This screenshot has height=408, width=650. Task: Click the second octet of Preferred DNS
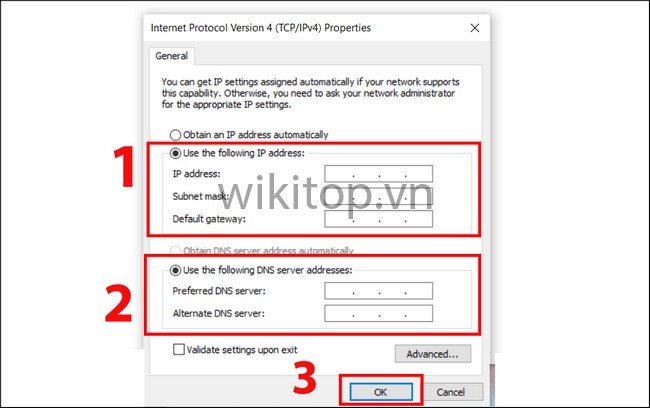pyautogui.click(x=366, y=291)
